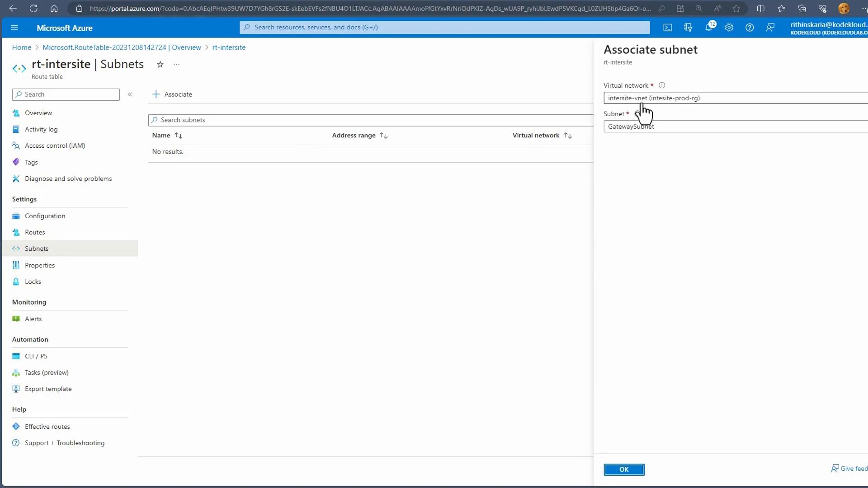
Task: Open Export template under Automation
Action: click(48, 389)
